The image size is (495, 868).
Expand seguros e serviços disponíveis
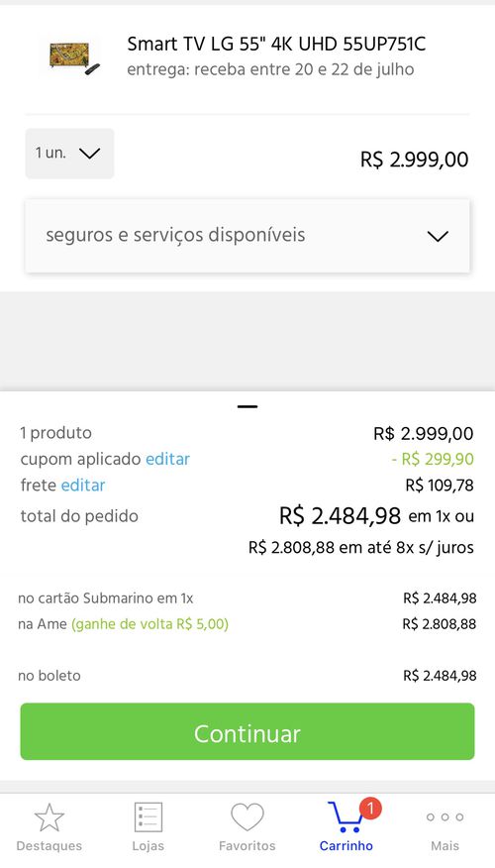[x=247, y=236]
